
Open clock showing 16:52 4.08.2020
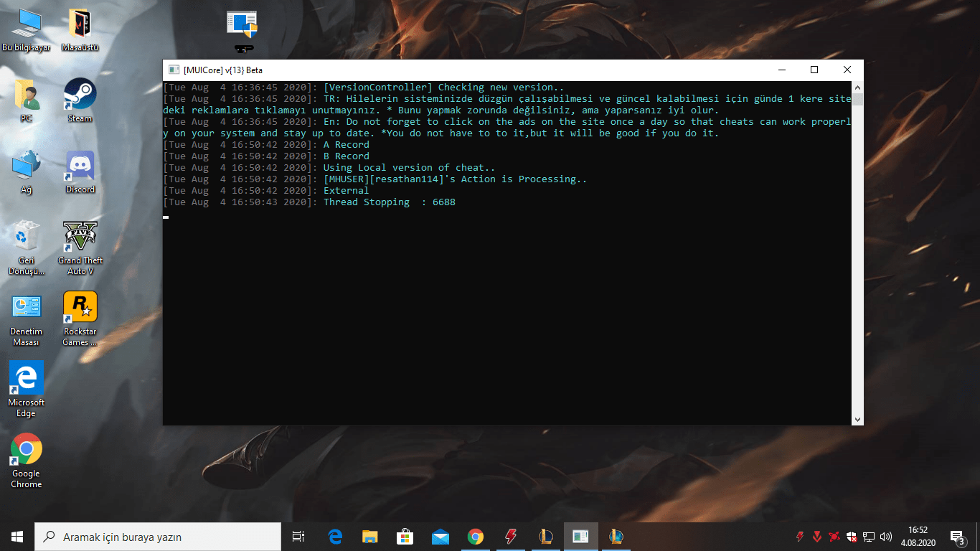click(918, 537)
